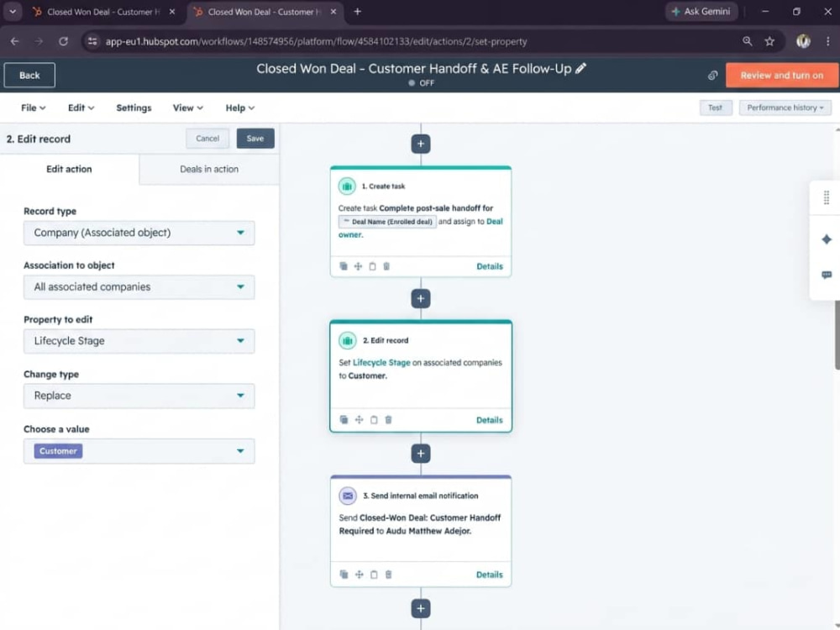Screen dimensions: 840x630
Task: Delete the Edit record action
Action: click(x=388, y=419)
